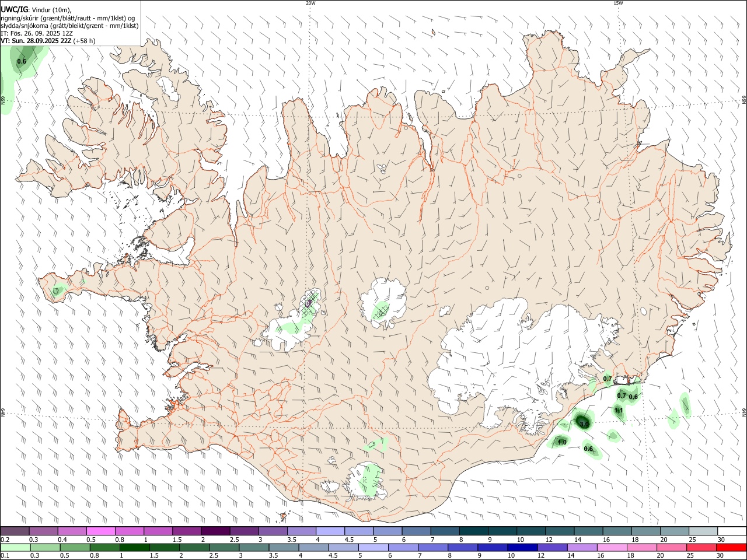Viewport: 747px width, 560px height.
Task: Click the gray-green 3–3.5 bottom-row swatch
Action: pos(253,547)
